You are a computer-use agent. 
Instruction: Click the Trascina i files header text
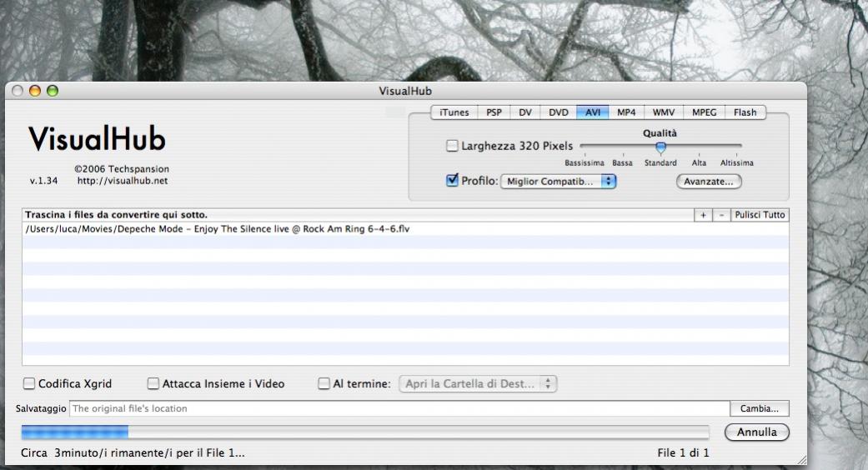(x=116, y=214)
